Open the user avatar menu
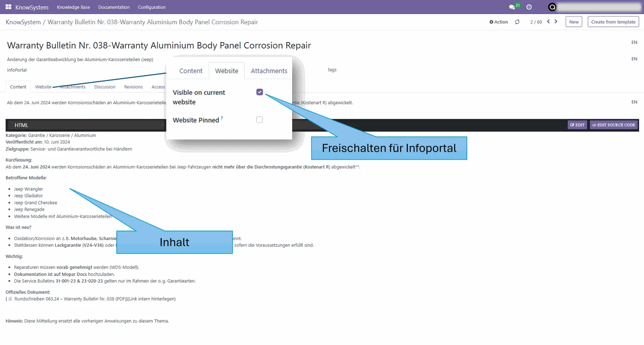The width and height of the screenshot is (644, 345). click(x=552, y=7)
